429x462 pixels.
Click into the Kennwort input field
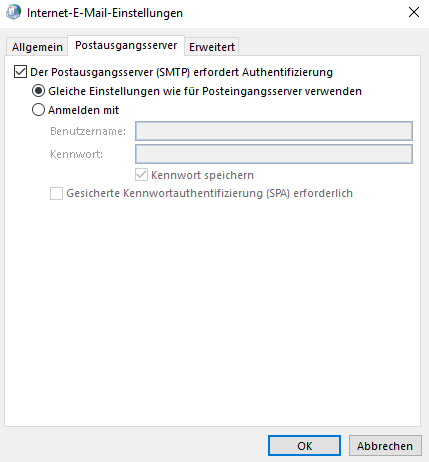tap(274, 154)
